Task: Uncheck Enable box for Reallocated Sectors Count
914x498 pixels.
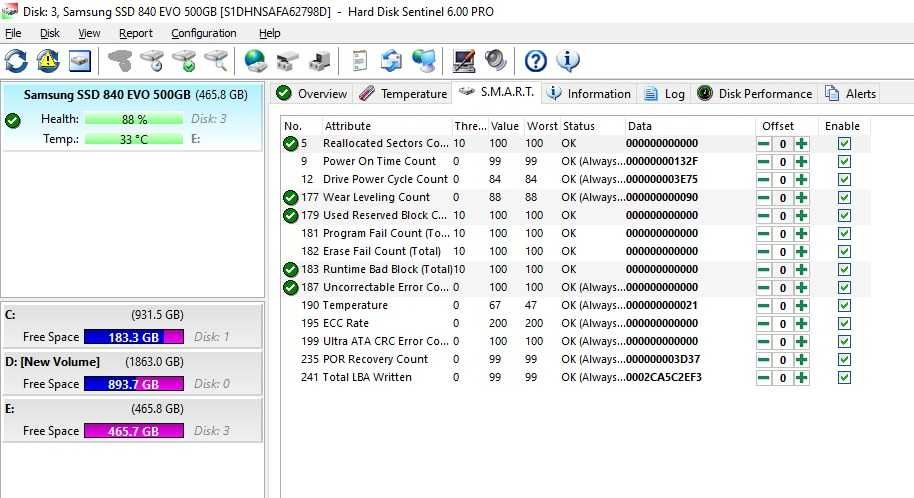Action: point(844,143)
